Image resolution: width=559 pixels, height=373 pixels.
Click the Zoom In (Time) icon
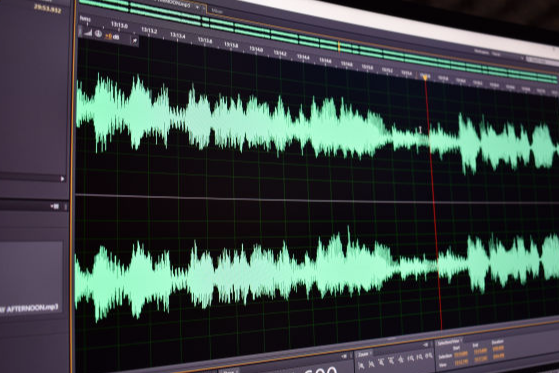tap(381, 362)
